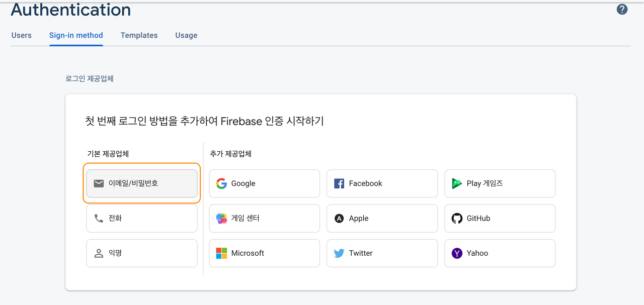Click the Google logo icon
Screen dimensions: 644x305
click(221, 183)
